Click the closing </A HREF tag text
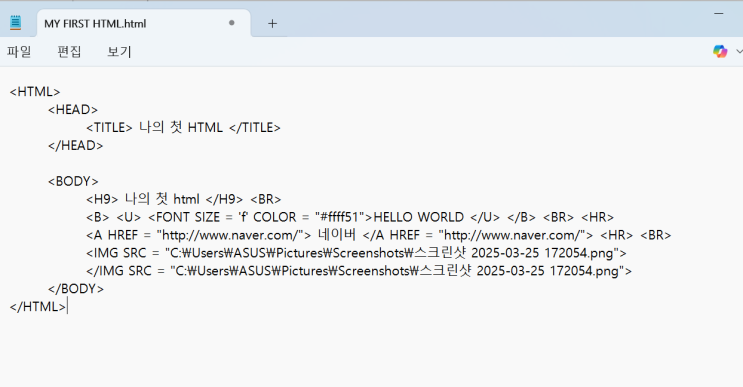 [478, 235]
